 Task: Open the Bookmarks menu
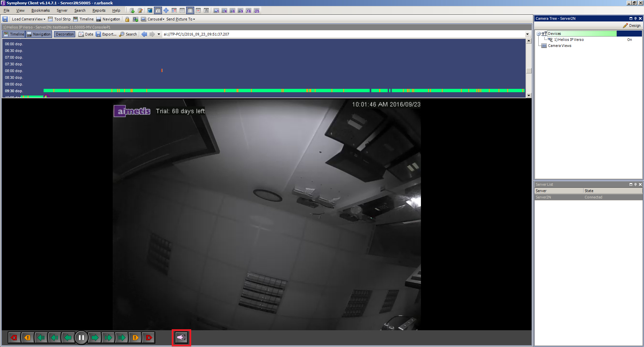(40, 11)
